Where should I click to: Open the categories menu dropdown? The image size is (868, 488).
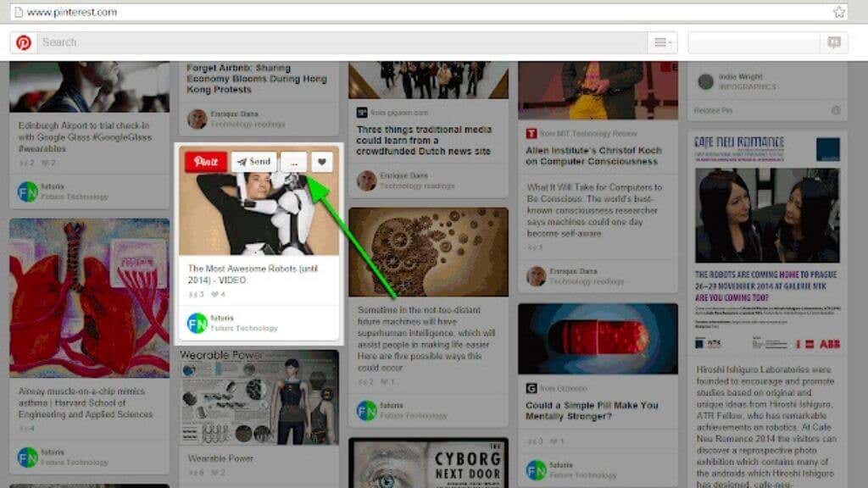[x=662, y=42]
